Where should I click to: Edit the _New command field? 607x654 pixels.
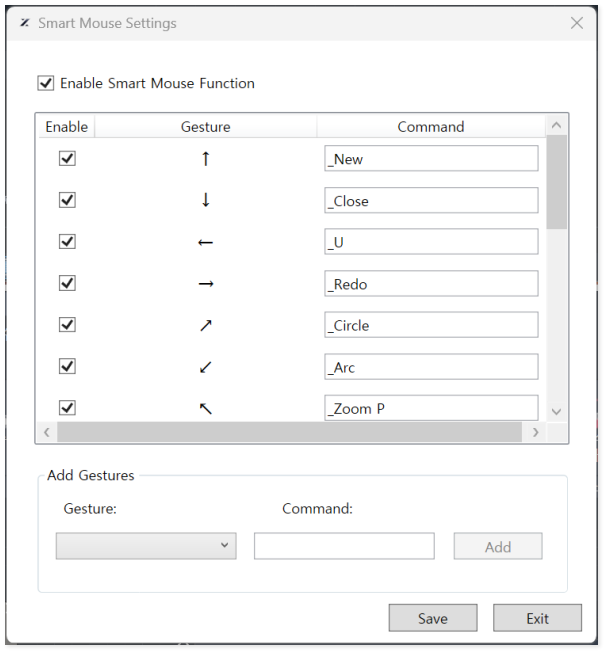pyautogui.click(x=431, y=158)
